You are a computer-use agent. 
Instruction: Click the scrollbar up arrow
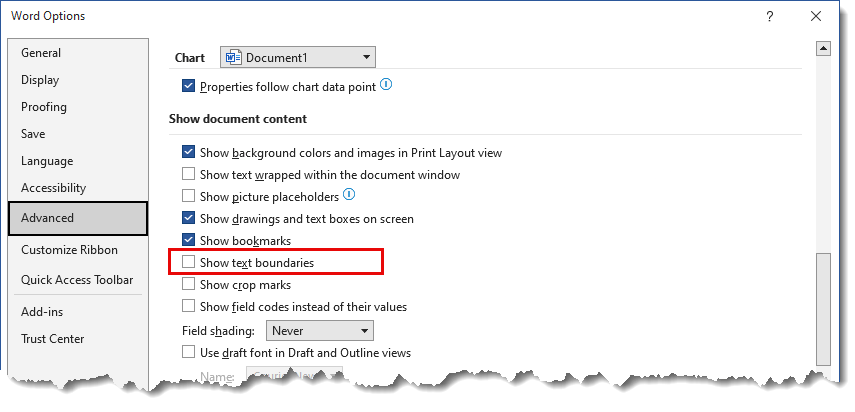point(823,49)
